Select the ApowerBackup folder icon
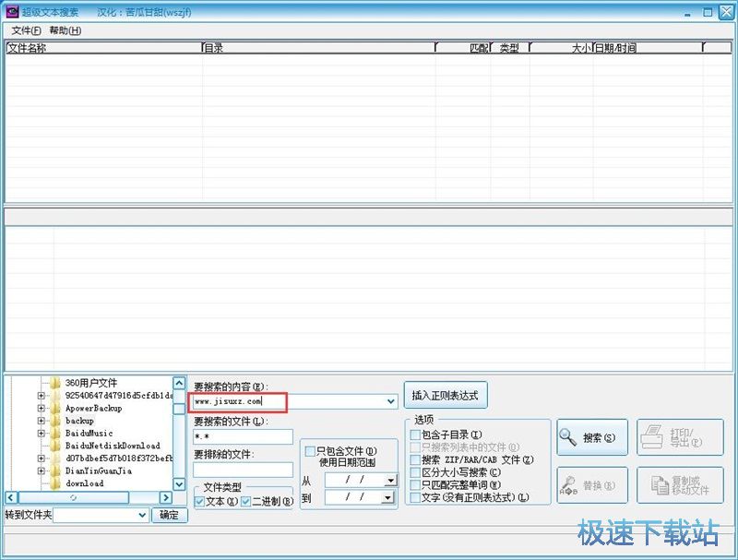 (x=55, y=408)
